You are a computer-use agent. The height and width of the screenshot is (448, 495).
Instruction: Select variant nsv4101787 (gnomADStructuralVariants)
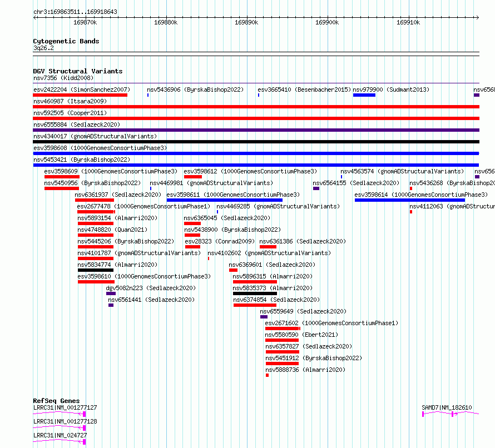(139, 253)
